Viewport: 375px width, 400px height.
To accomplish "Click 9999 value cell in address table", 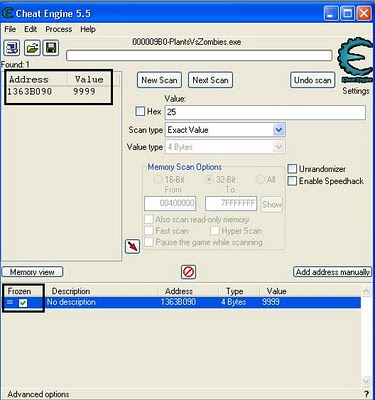I will point(271,302).
